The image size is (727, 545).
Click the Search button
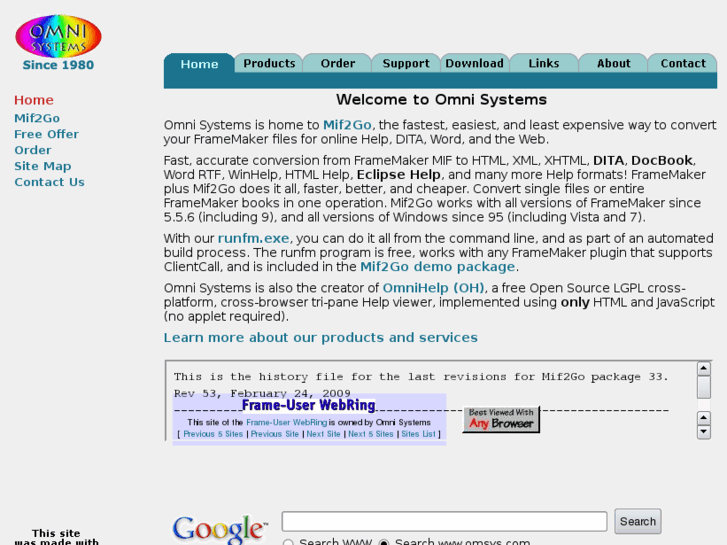coord(638,522)
